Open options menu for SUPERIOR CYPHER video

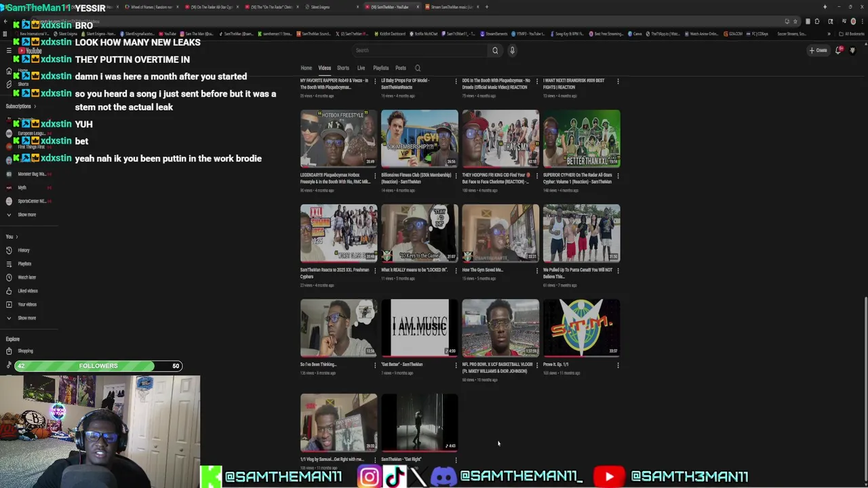click(618, 176)
